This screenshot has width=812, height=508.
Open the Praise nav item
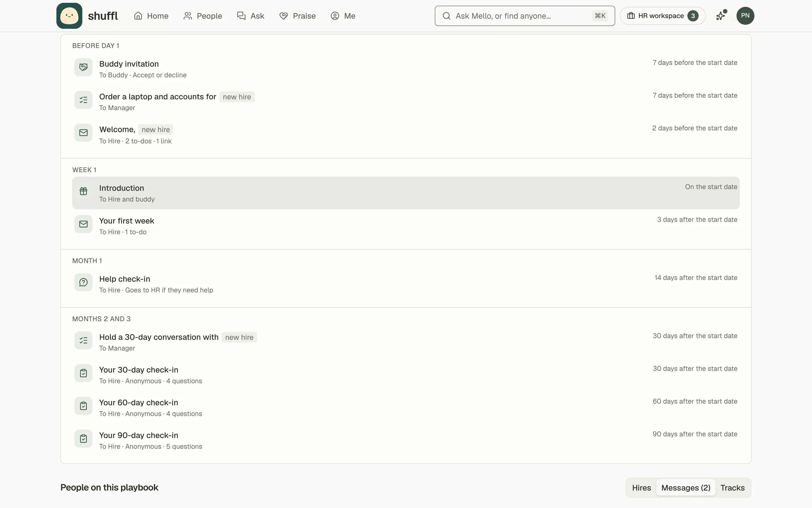[x=297, y=16]
